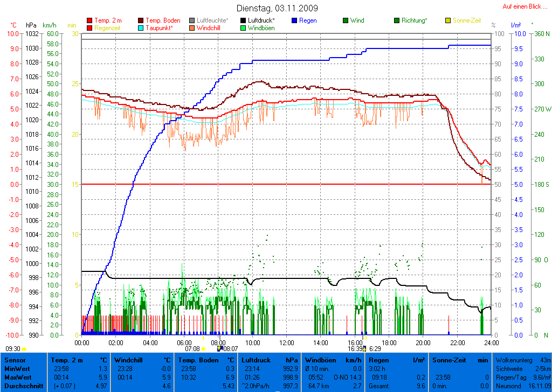Click the sunrise icon next to 07:08

point(203,349)
